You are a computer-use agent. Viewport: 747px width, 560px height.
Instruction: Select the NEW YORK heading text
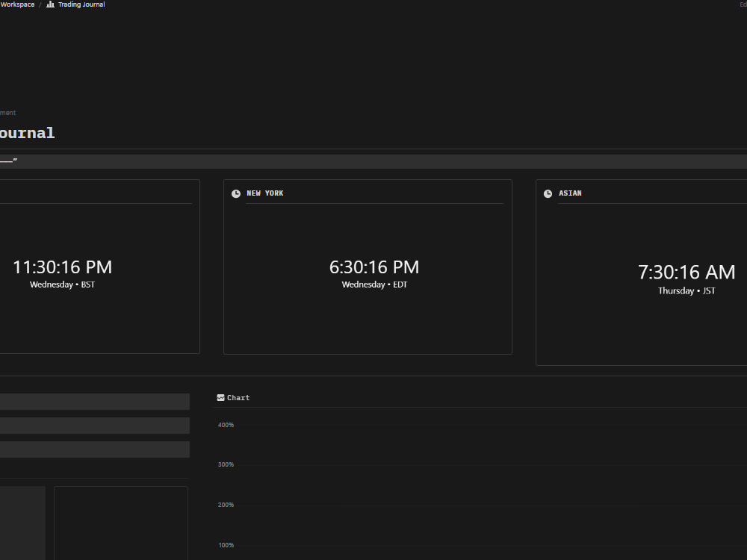(265, 193)
